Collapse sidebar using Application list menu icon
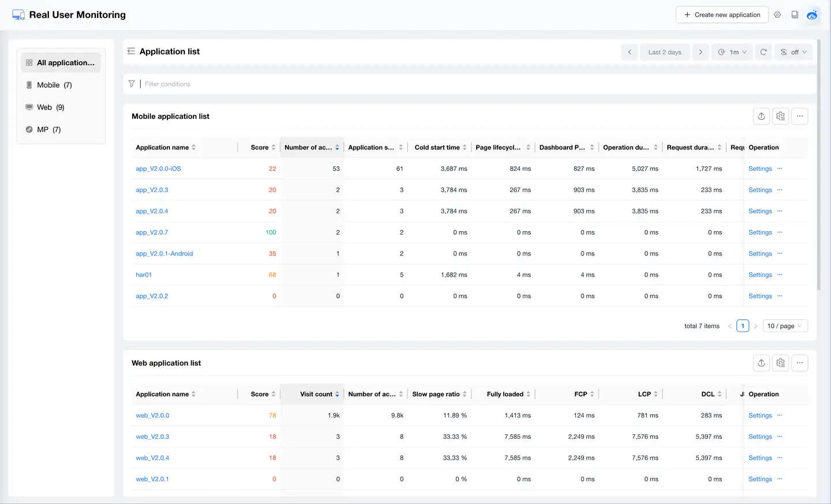The image size is (831, 504). [x=131, y=51]
